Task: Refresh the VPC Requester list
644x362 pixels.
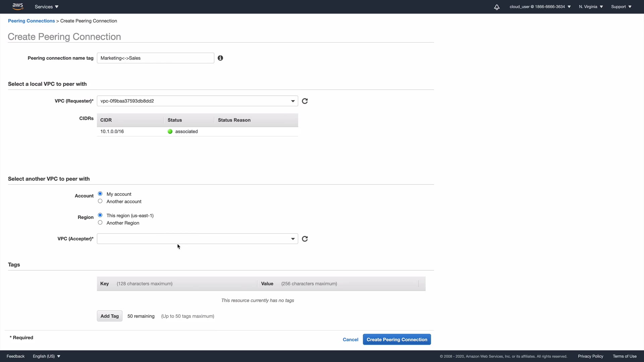Action: click(305, 101)
